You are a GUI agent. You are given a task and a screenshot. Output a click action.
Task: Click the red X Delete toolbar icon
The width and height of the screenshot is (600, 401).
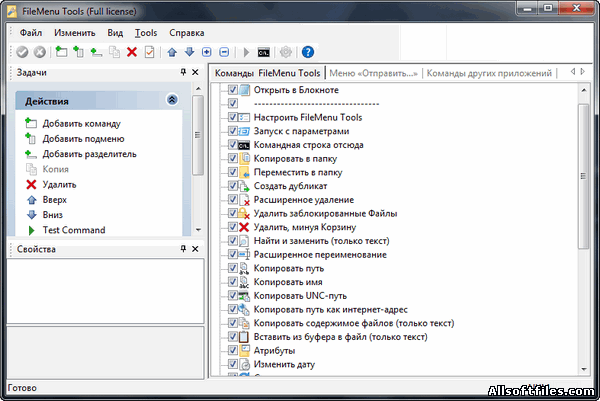pyautogui.click(x=132, y=52)
